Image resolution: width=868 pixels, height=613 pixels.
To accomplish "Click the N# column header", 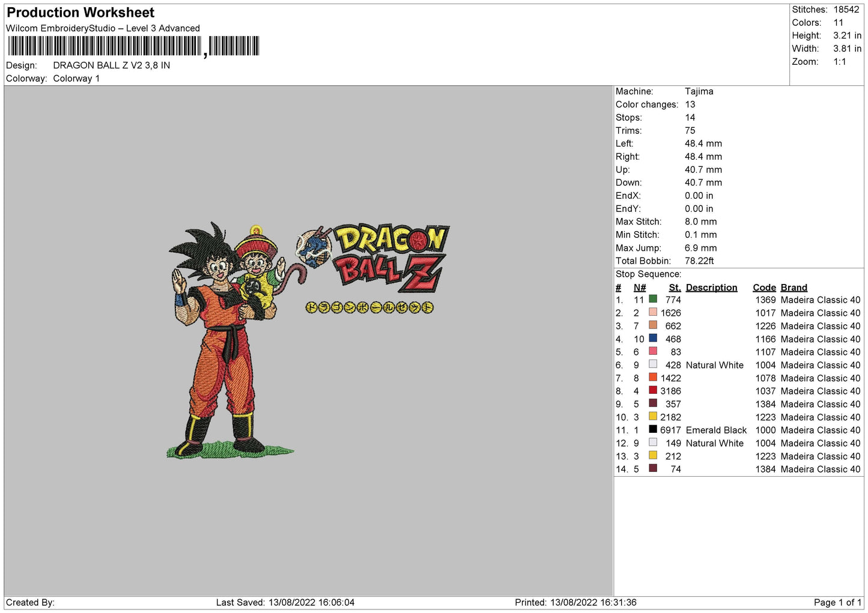I will click(x=640, y=288).
